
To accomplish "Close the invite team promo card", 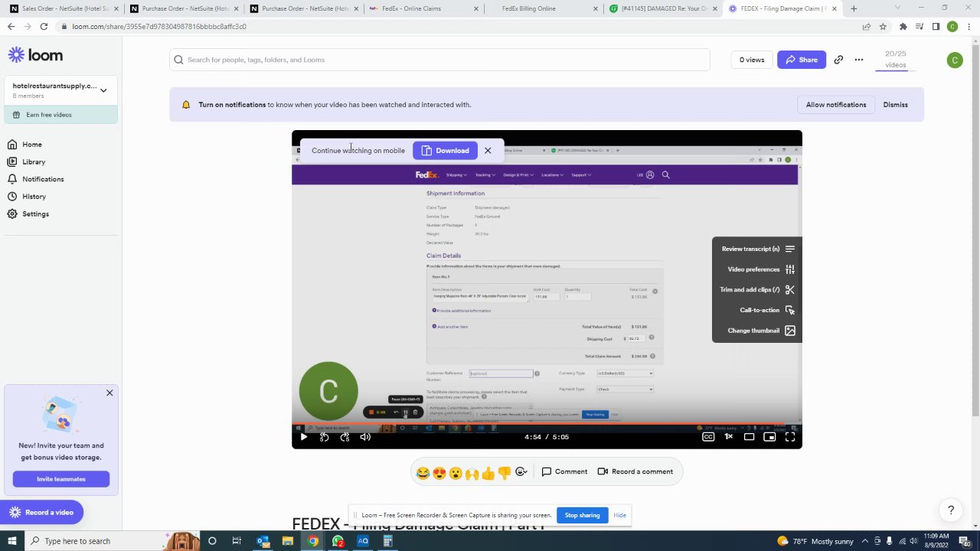I will (109, 393).
